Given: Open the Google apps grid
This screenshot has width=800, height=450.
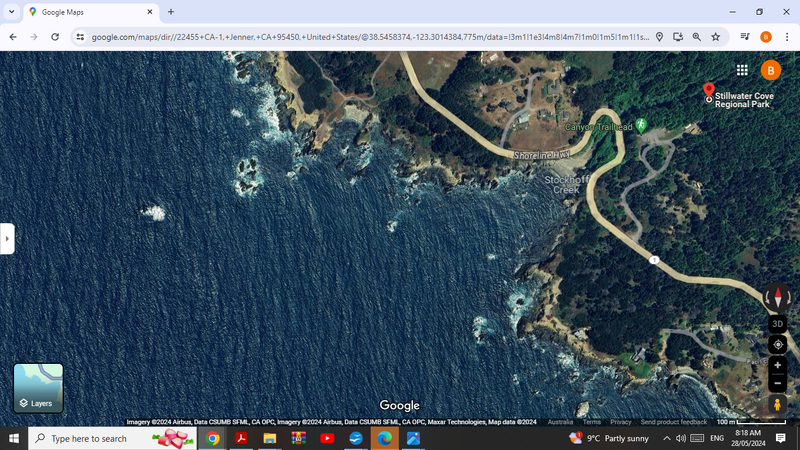Looking at the screenshot, I should pos(742,70).
